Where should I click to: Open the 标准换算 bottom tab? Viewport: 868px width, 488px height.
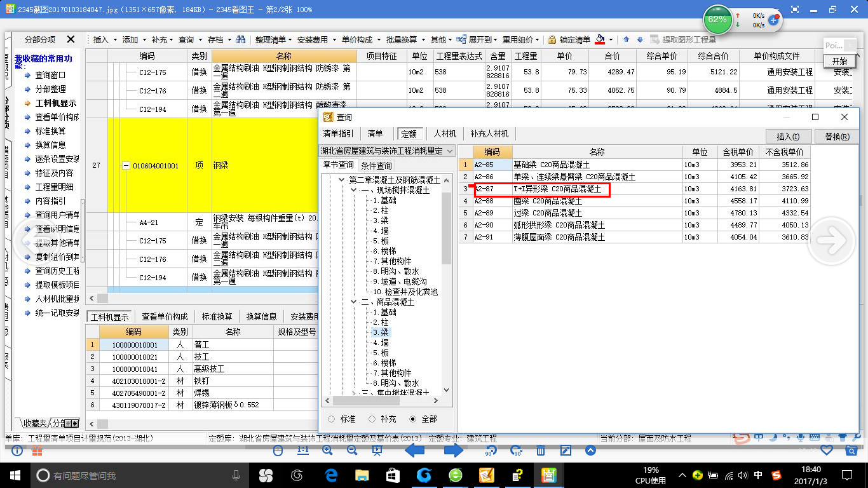(x=217, y=316)
